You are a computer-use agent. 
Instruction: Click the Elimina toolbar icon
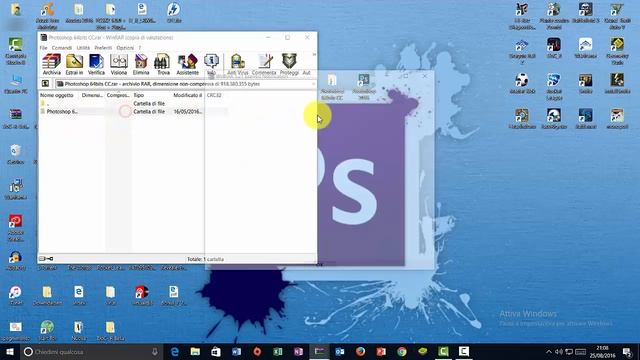141,64
